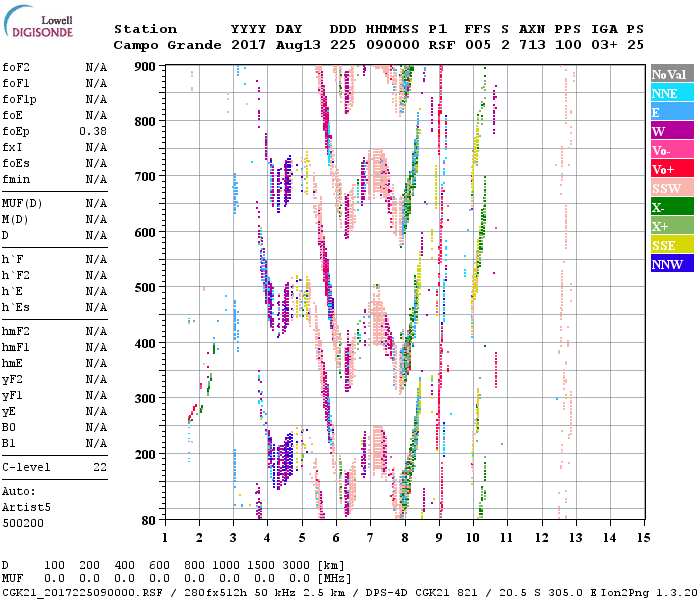Select the No Val legend swatch
Screen dimensions: 700x600
(672, 74)
